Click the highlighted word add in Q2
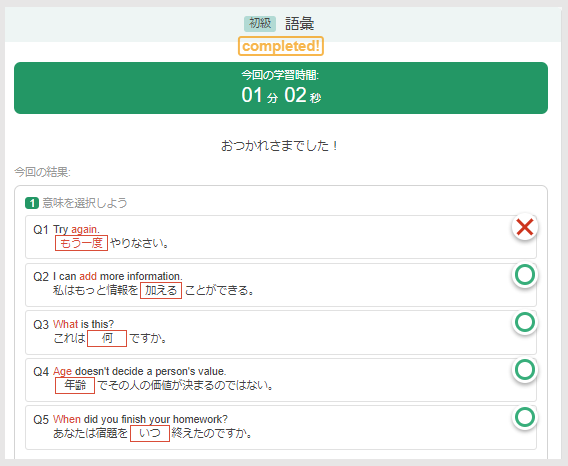 click(88, 276)
